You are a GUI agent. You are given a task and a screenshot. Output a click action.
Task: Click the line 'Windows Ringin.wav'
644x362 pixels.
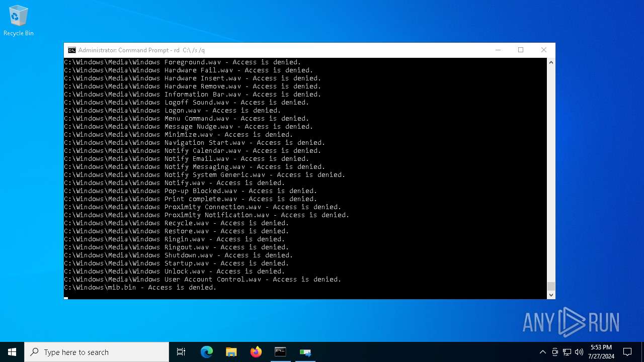pos(175,239)
